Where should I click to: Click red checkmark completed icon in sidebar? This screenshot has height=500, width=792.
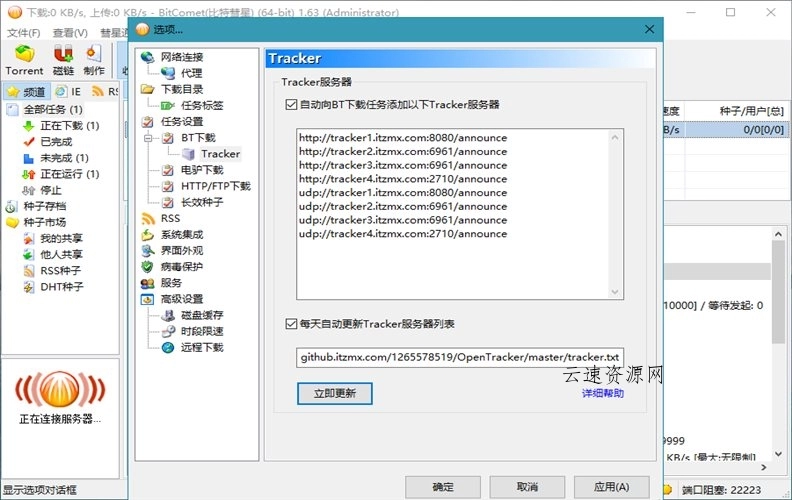(29, 142)
